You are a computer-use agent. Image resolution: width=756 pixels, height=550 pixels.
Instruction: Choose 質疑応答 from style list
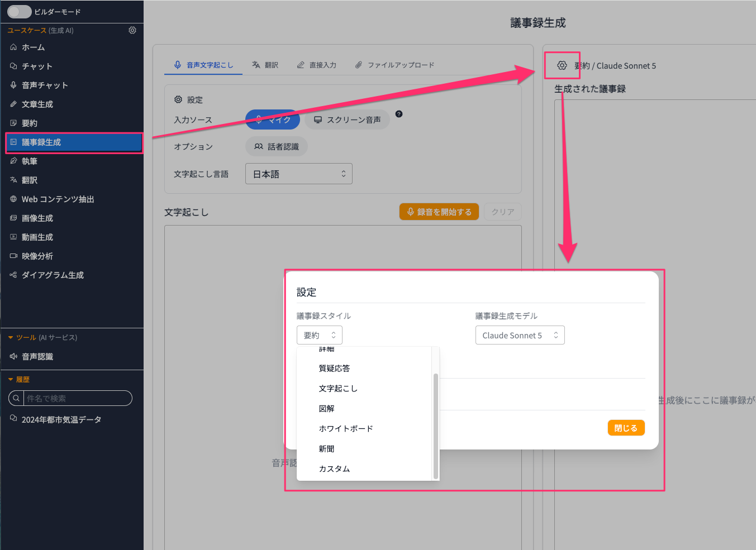click(x=365, y=369)
